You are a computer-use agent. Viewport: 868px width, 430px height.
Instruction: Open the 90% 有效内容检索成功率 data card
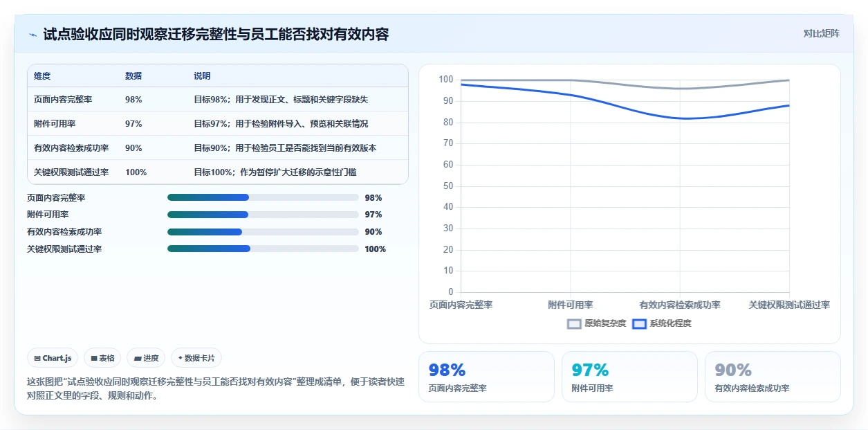tap(773, 377)
